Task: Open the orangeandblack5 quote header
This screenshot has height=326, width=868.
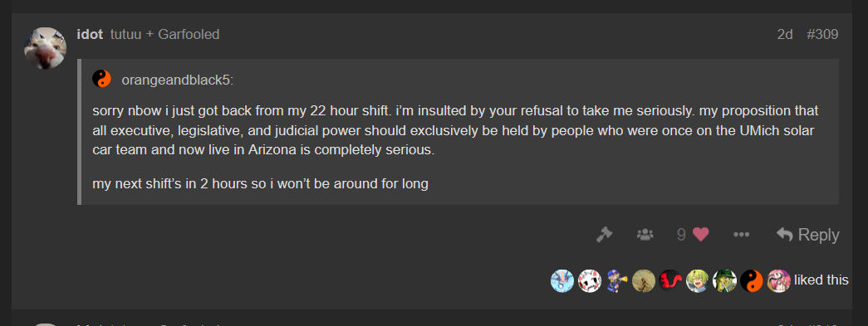Action: pos(177,80)
